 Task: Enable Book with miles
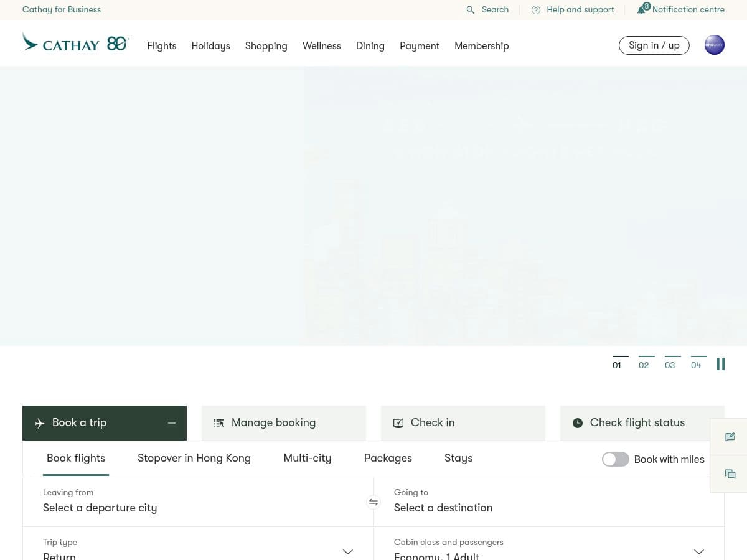pos(615,459)
